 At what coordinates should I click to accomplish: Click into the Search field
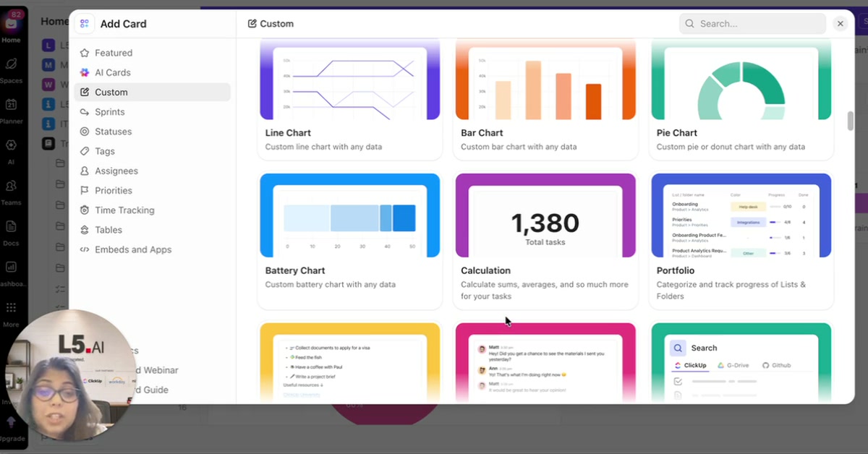(x=752, y=24)
